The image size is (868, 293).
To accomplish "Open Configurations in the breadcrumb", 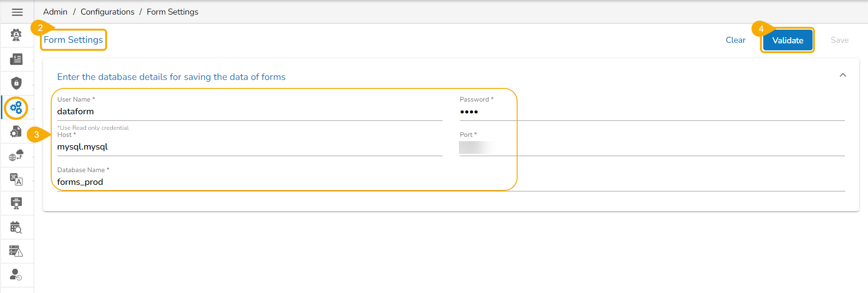I will [x=108, y=12].
